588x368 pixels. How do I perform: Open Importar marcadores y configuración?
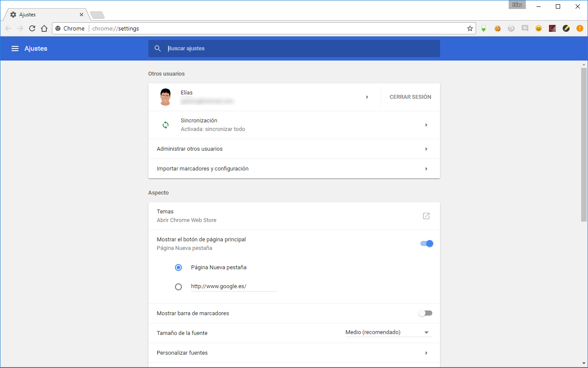(x=294, y=168)
